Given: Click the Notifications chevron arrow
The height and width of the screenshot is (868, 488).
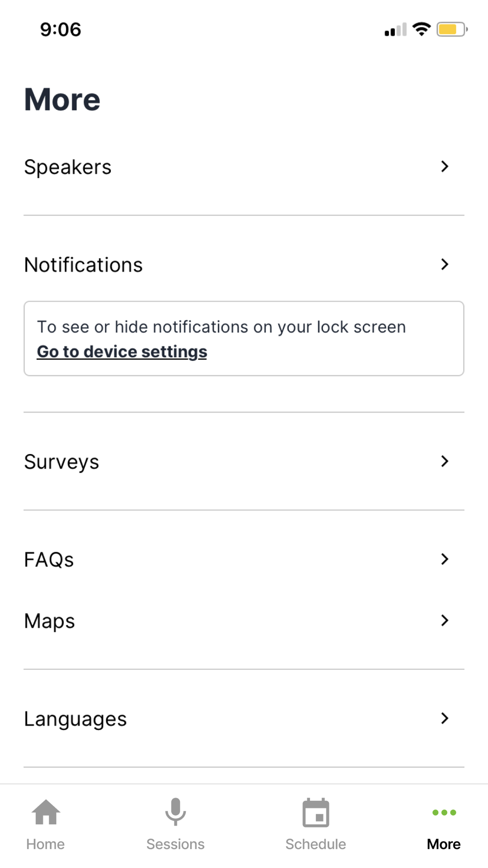Looking at the screenshot, I should [x=445, y=265].
